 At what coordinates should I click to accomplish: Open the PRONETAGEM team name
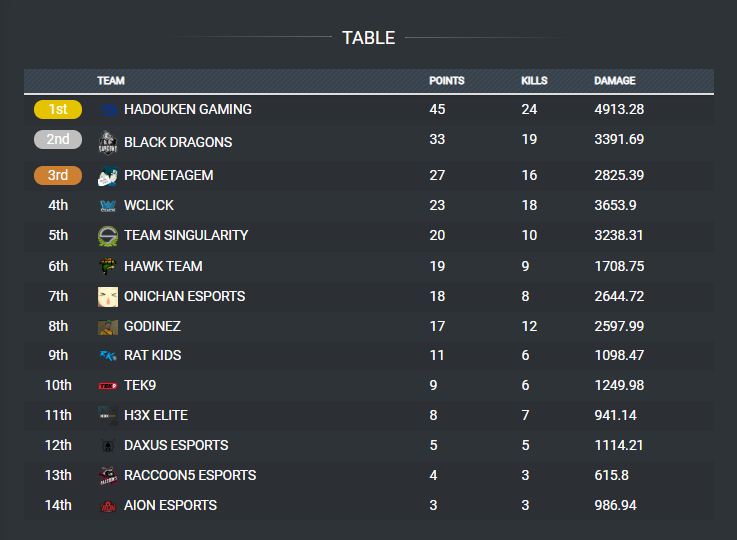[x=168, y=175]
